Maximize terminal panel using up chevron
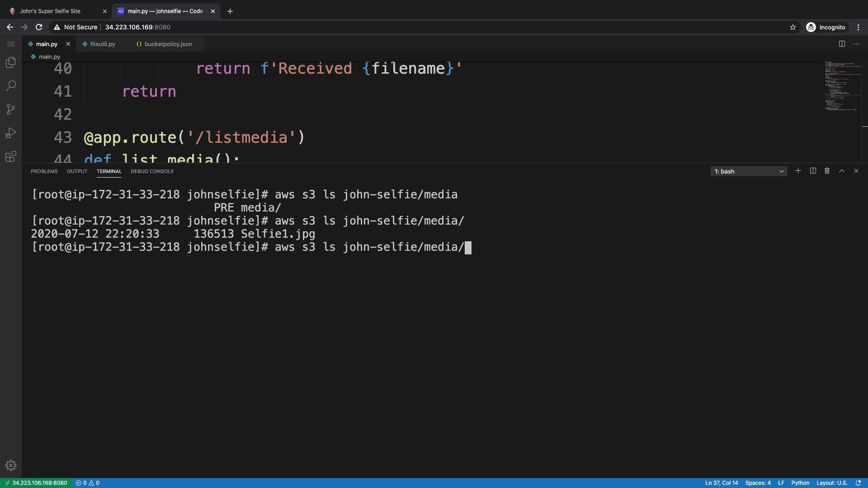Viewport: 868px width, 488px height. tap(841, 171)
